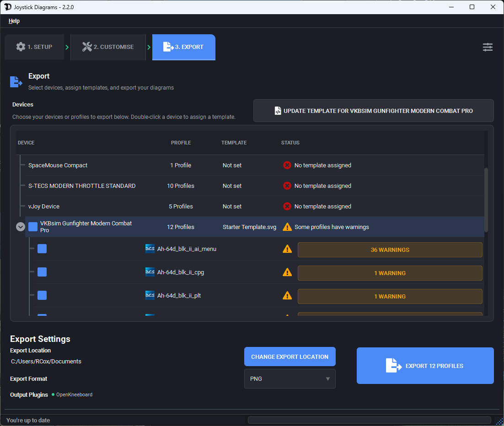Maximize the Joystick Diagrams window

click(472, 7)
